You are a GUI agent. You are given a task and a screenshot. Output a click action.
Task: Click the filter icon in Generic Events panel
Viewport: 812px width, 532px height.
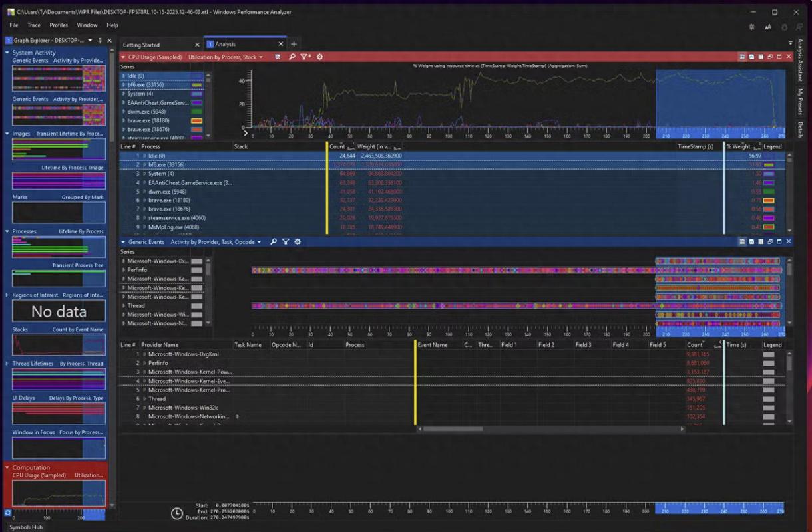[x=286, y=242]
